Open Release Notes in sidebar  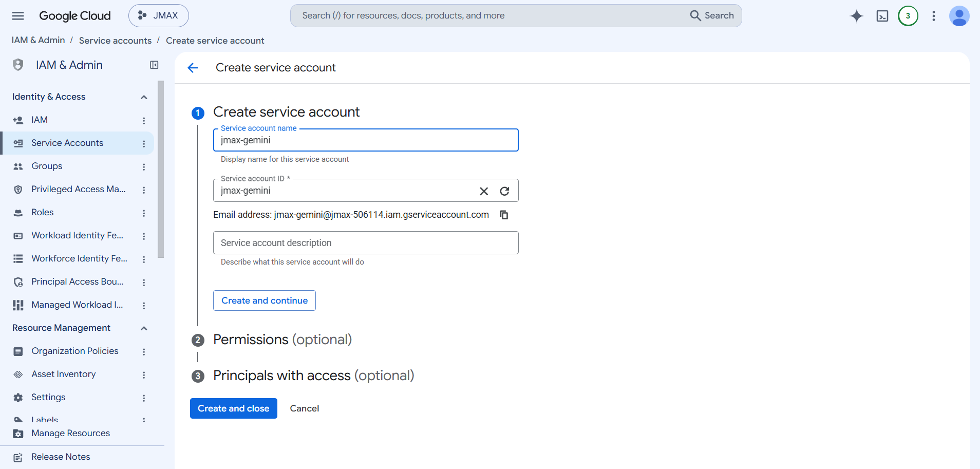[61, 457]
